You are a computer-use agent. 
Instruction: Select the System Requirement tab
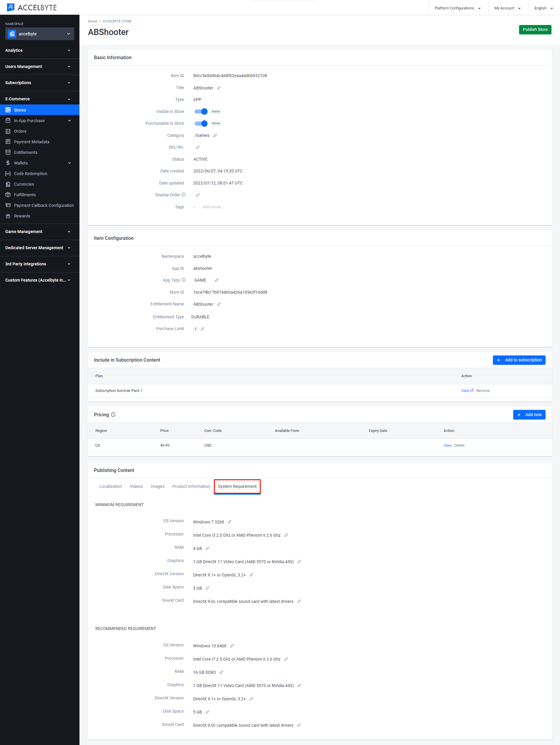[237, 486]
